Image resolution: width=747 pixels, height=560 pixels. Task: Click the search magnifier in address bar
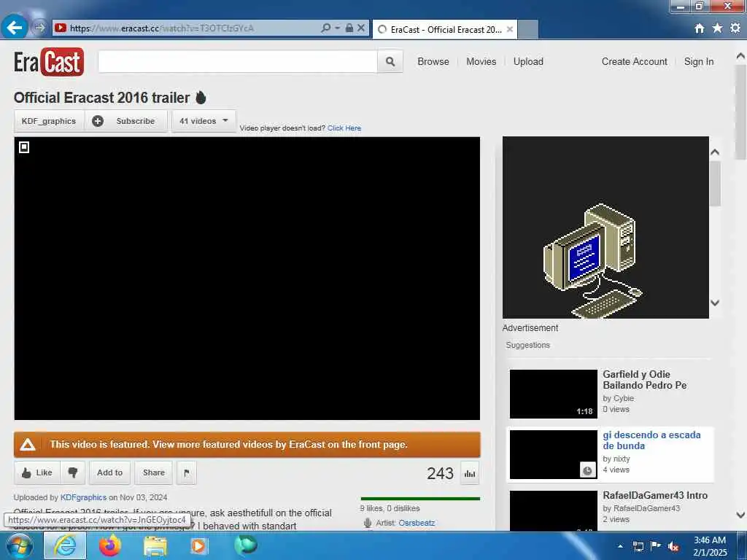click(x=326, y=28)
